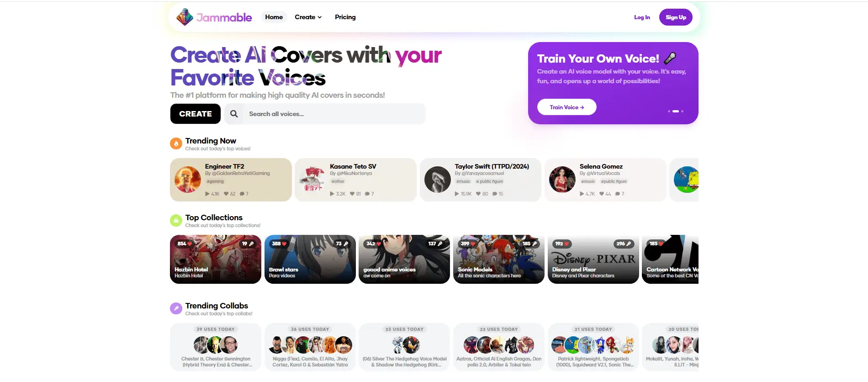Click the heart icon on Hazbin Hotel collection
Image resolution: width=868 pixels, height=382 pixels.
click(190, 244)
